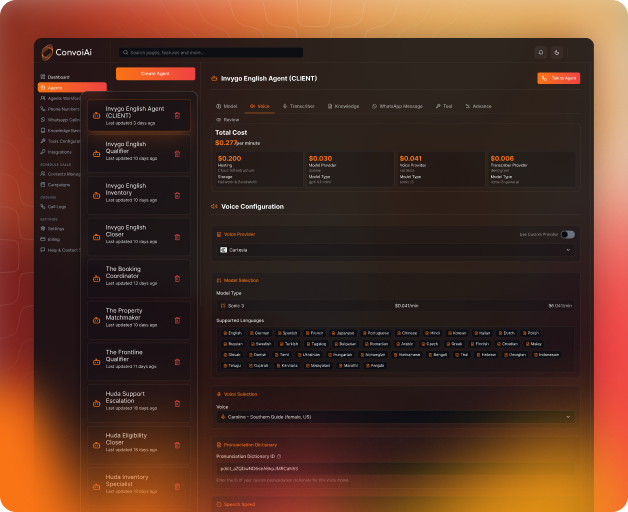Image resolution: width=628 pixels, height=512 pixels.
Task: Click the $0.006 Transcriber Provider cost card
Action: pos(531,169)
